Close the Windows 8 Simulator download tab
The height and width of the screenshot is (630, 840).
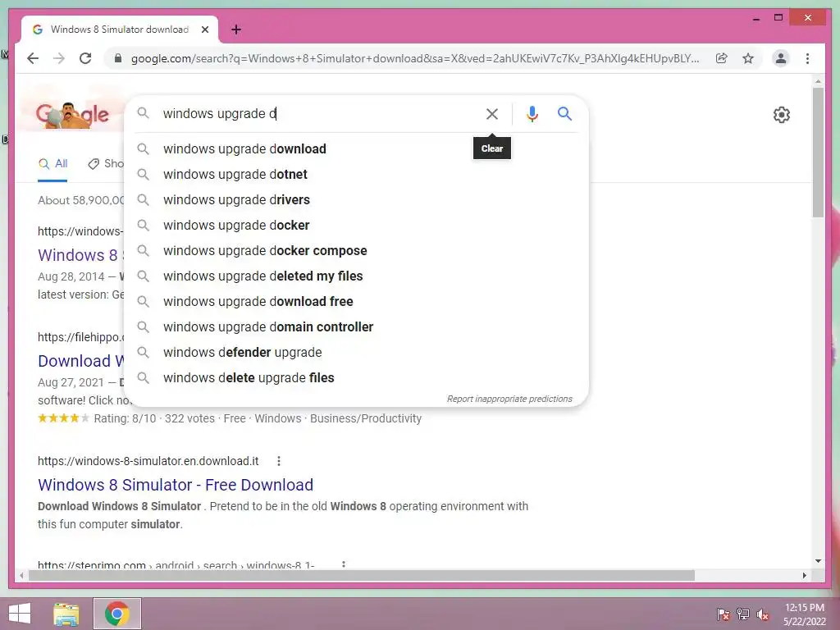click(205, 30)
